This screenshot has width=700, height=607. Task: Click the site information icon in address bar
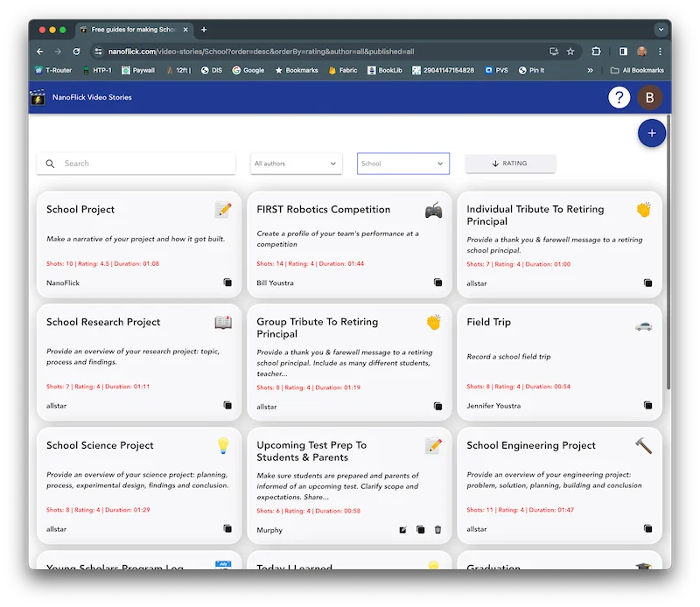pos(98,52)
